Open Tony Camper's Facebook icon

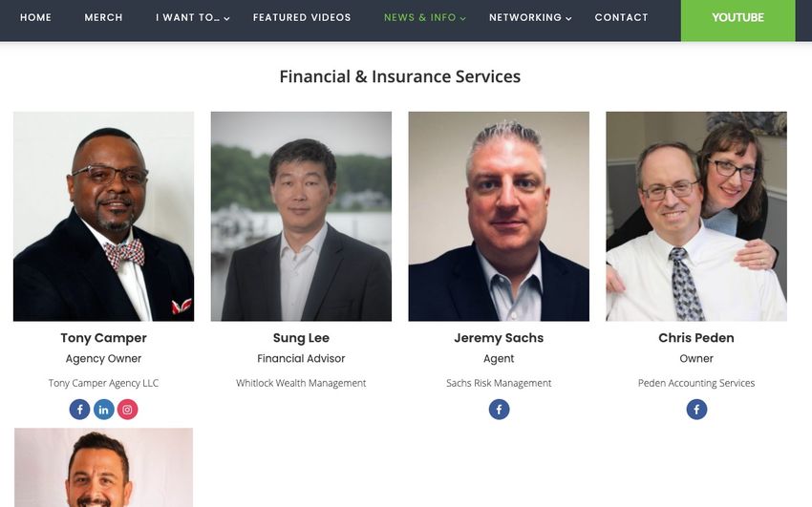pos(79,410)
